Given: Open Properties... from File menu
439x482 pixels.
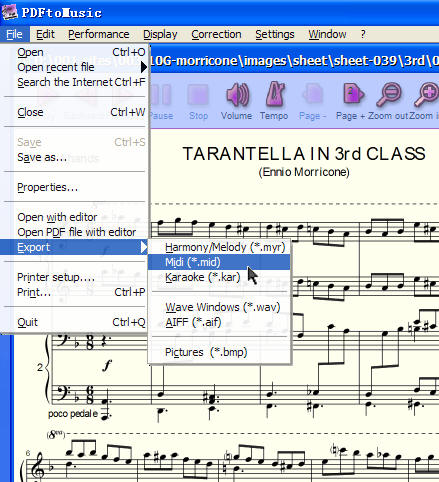Looking at the screenshot, I should (x=75, y=187).
